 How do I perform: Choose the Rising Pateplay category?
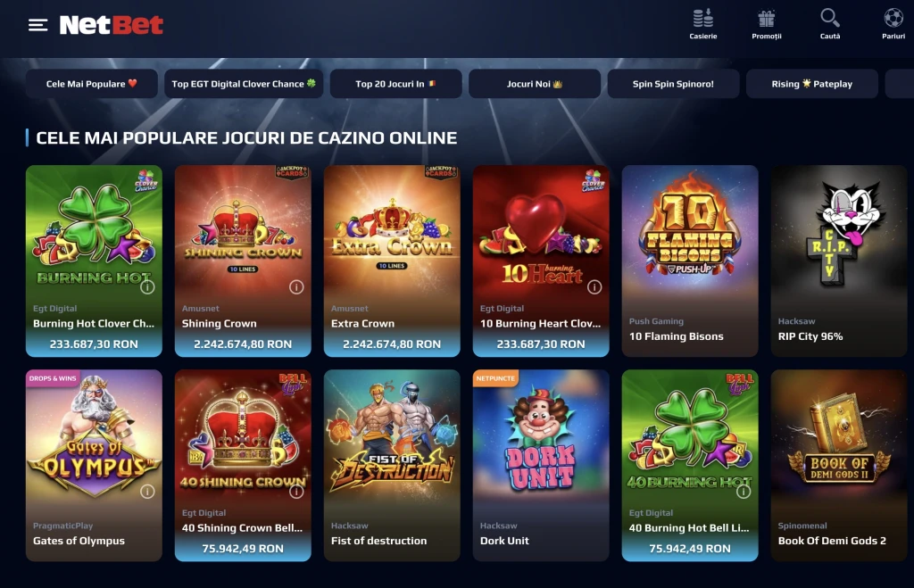click(812, 84)
